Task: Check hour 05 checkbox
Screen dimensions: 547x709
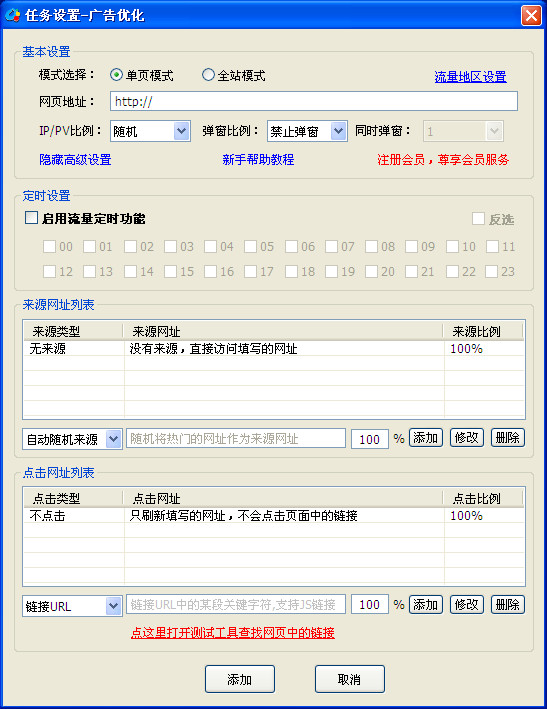Action: [x=250, y=246]
